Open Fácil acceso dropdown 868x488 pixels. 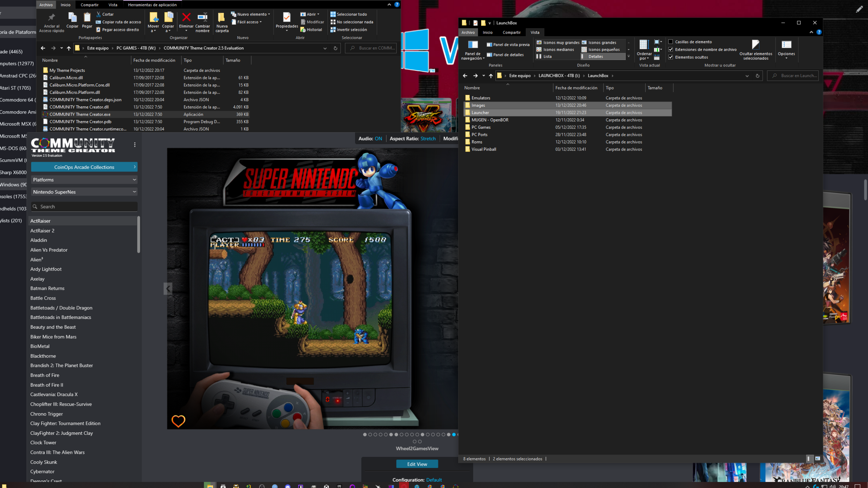click(246, 22)
